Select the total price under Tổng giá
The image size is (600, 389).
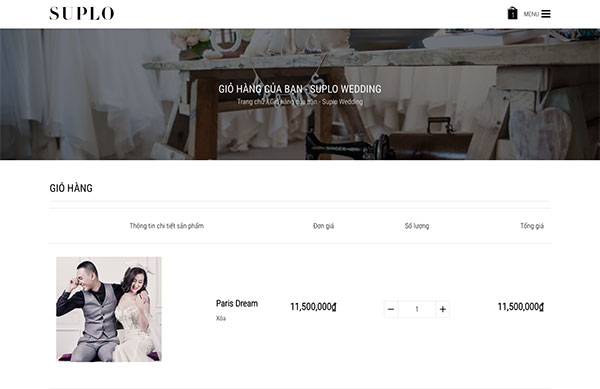[x=521, y=307]
